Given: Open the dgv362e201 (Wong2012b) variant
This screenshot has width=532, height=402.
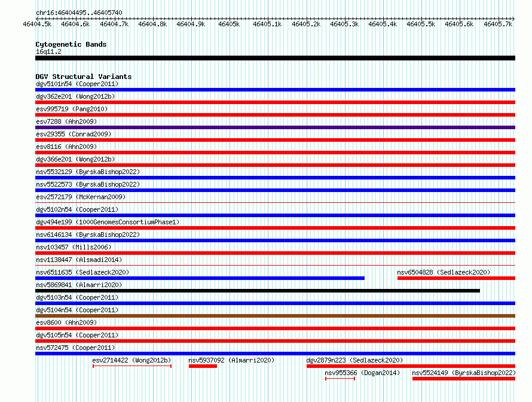Looking at the screenshot, I should pyautogui.click(x=75, y=96).
